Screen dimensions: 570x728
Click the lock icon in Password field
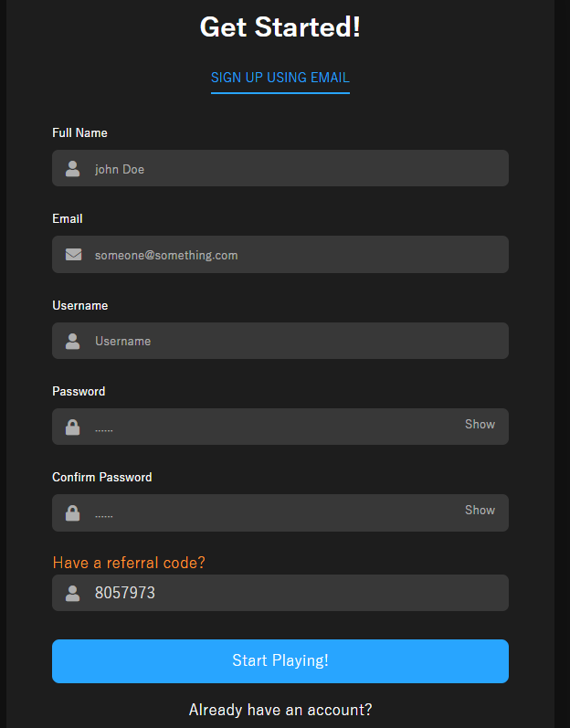tap(72, 427)
